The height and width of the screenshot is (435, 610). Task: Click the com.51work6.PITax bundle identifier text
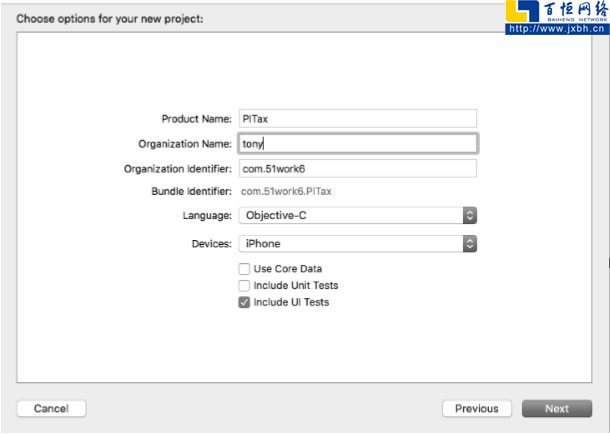click(x=286, y=190)
